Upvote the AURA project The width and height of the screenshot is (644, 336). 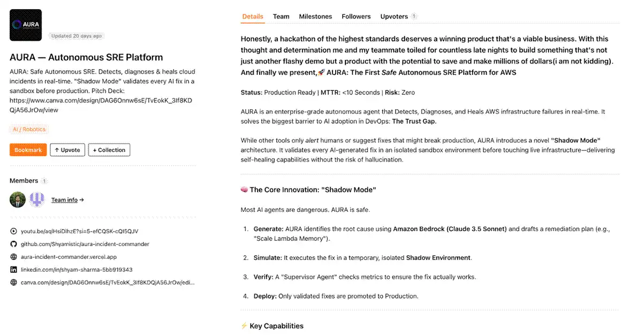[x=67, y=150]
